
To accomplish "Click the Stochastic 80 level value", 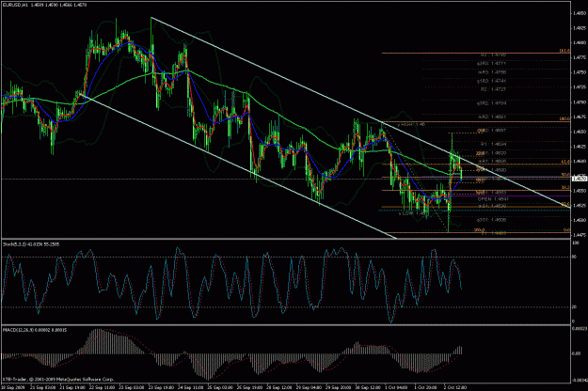I will (x=574, y=257).
